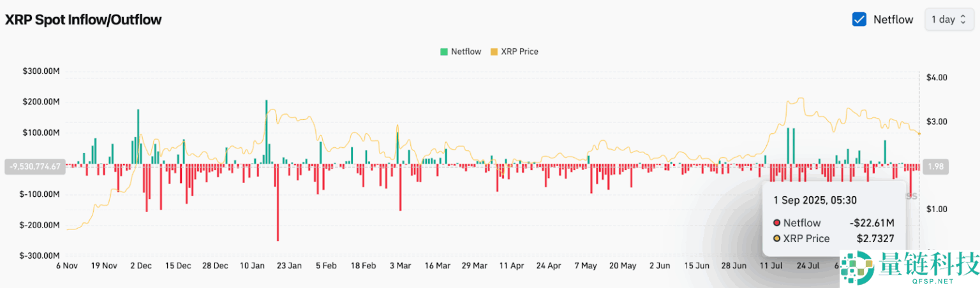This screenshot has height=288, width=980.
Task: Click the 11 Jul date on the x-axis
Action: click(x=771, y=266)
